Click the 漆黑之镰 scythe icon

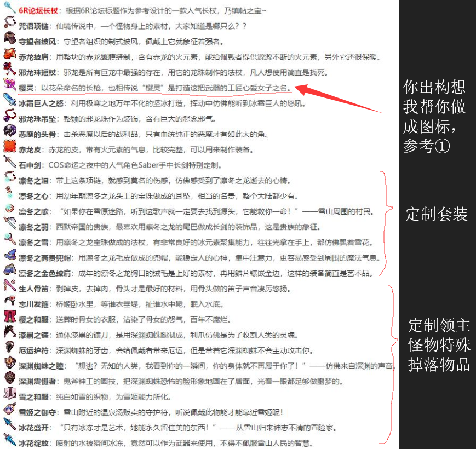pos(10,331)
